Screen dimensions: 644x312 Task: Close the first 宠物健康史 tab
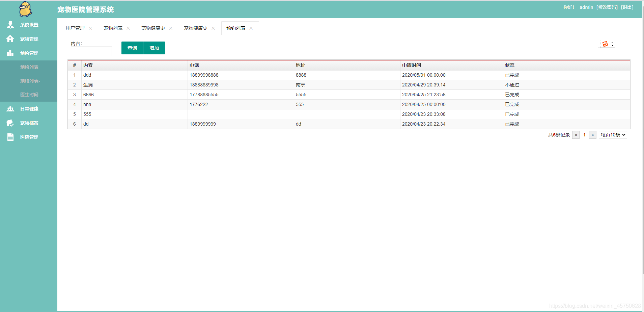point(171,28)
